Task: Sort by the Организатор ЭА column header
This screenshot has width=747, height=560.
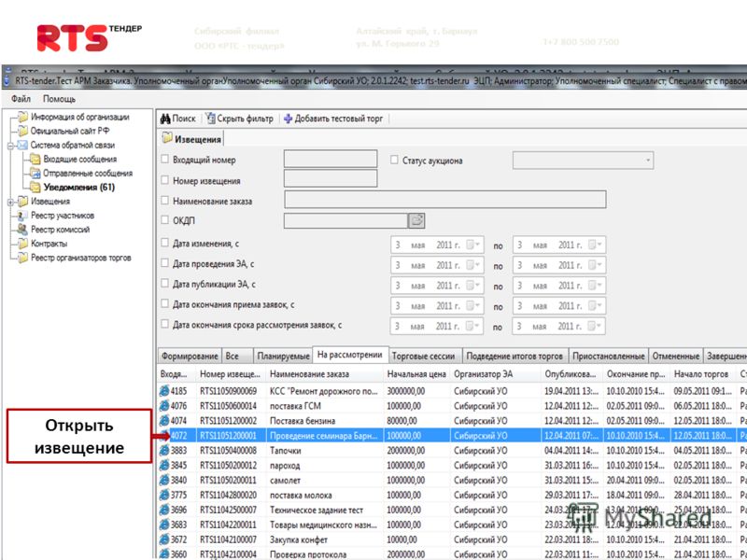Action: point(496,374)
